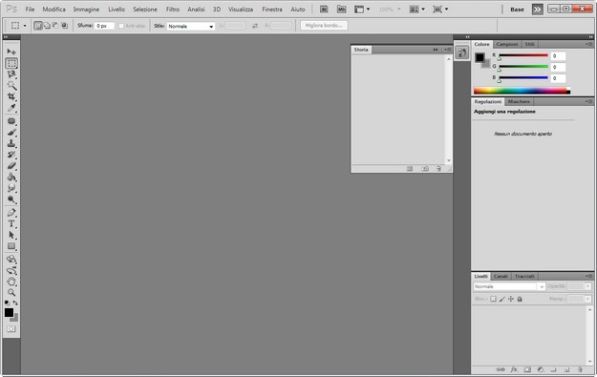Select the Quick Selection tool
The height and width of the screenshot is (377, 597).
(11, 85)
